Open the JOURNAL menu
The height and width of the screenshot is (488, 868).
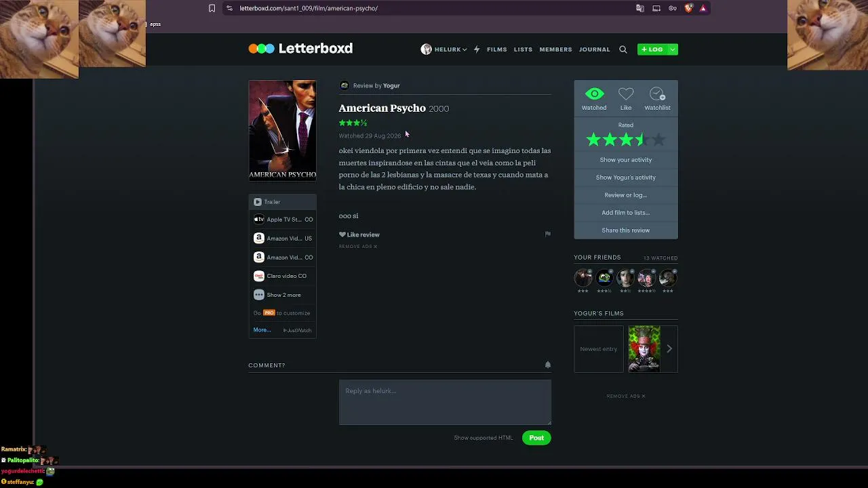pos(595,49)
